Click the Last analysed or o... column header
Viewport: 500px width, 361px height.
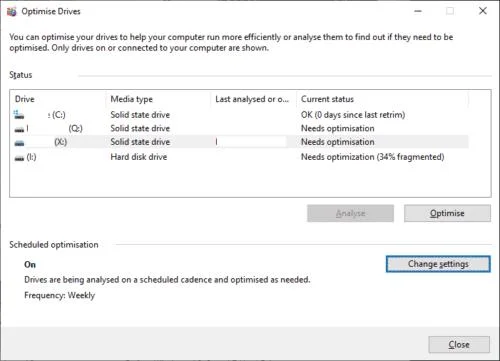[x=252, y=99]
